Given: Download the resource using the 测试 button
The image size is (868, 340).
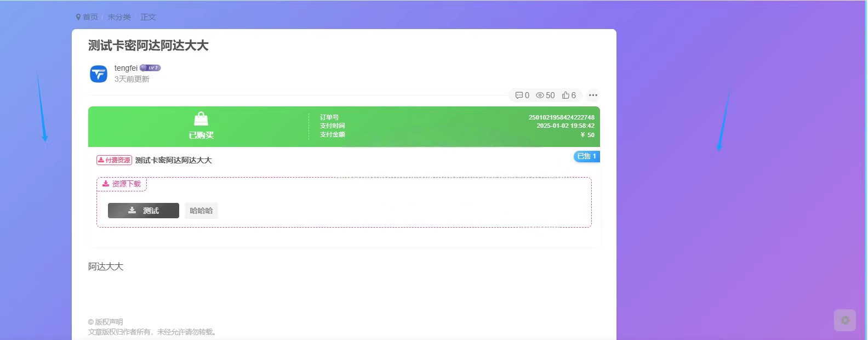Looking at the screenshot, I should click(x=144, y=211).
